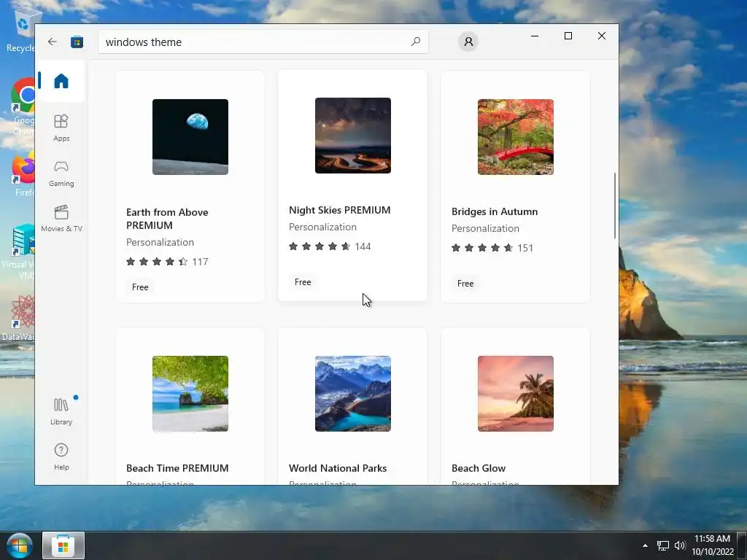Click Microsoft Store taskbar icon
Viewport: 747px width, 560px height.
[63, 545]
